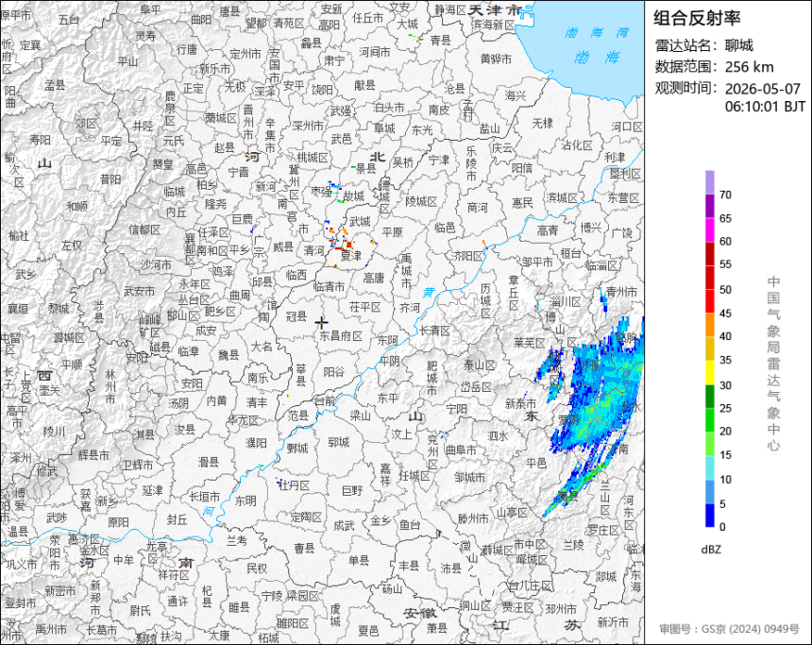
Task: Click the 黄骅市 map label
Action: (x=496, y=59)
